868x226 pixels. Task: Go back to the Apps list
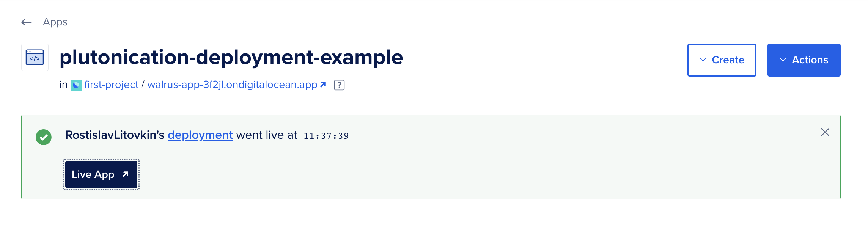point(55,22)
